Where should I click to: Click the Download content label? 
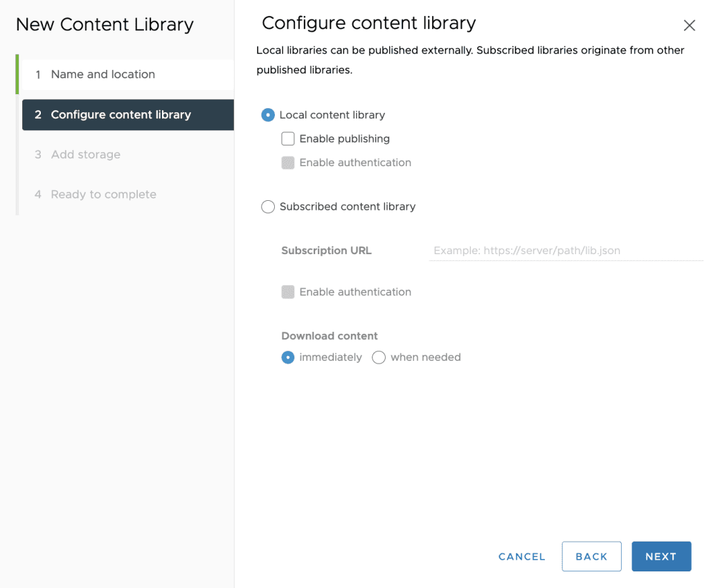point(329,336)
